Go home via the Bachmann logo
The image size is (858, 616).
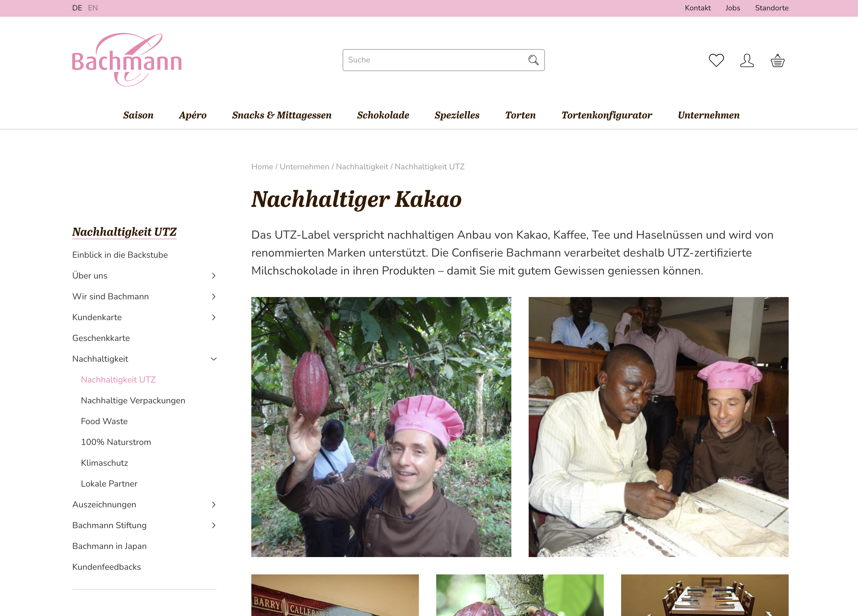(x=127, y=60)
